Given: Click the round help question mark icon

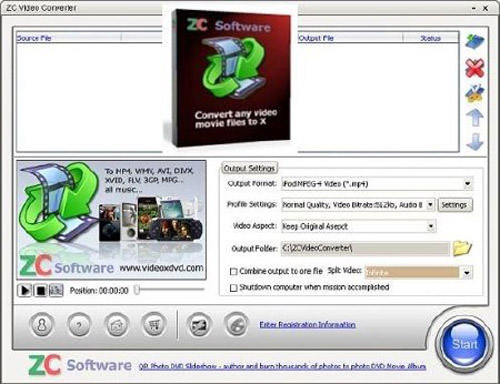Looking at the screenshot, I should 79,324.
